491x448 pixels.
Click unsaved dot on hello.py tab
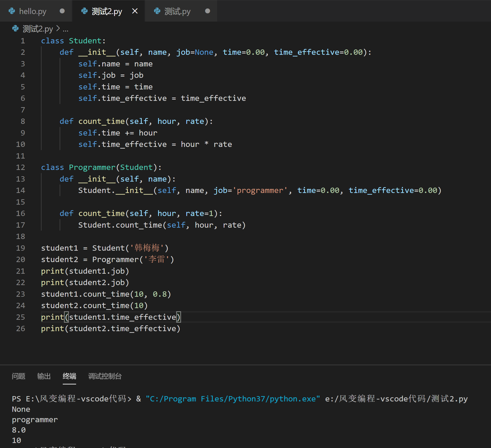point(62,11)
